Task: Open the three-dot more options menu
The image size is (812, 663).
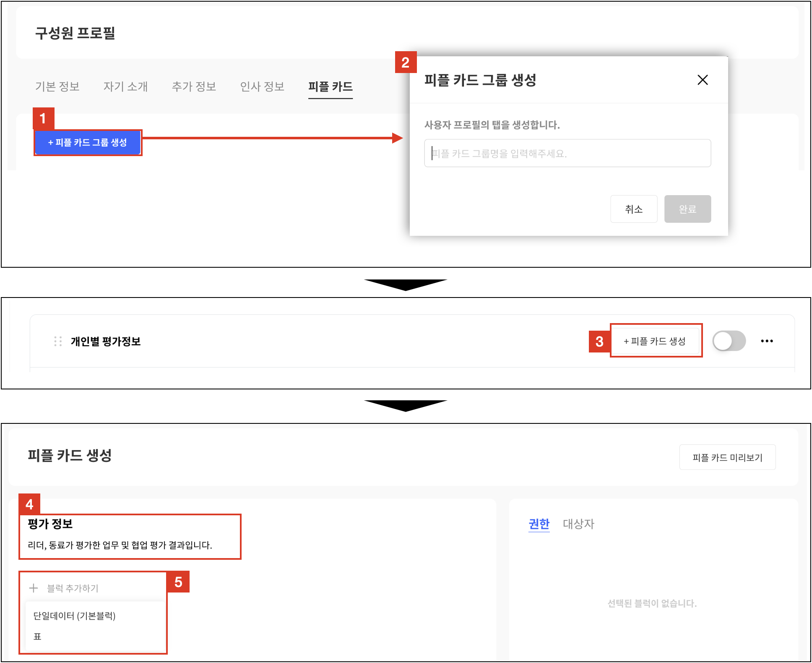Action: (767, 341)
